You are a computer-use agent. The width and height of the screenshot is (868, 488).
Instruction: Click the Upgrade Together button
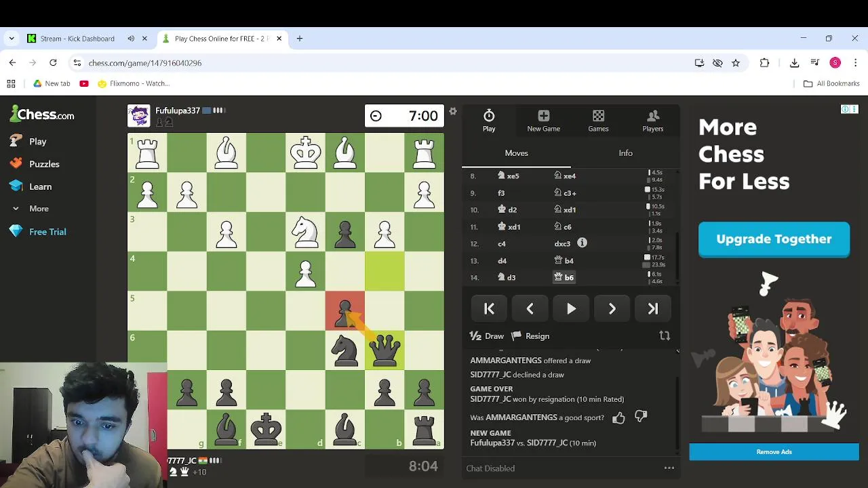774,239
